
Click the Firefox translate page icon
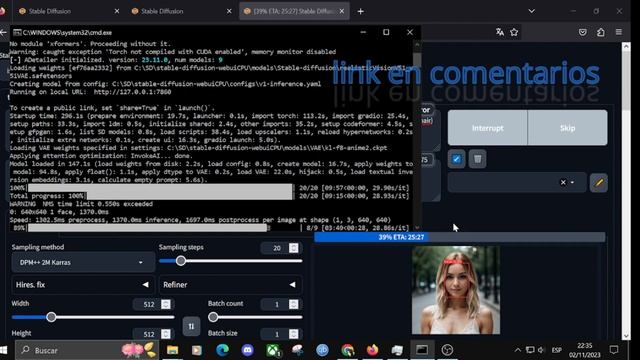point(500,32)
